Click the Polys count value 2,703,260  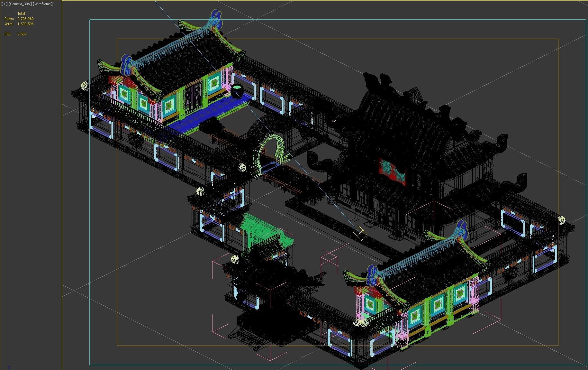pyautogui.click(x=25, y=19)
